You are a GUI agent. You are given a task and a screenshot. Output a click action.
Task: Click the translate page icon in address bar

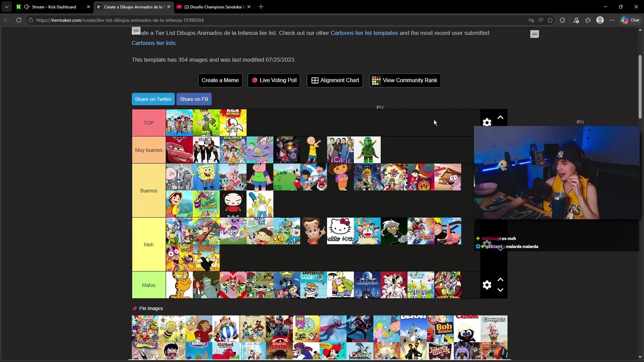pyautogui.click(x=531, y=20)
